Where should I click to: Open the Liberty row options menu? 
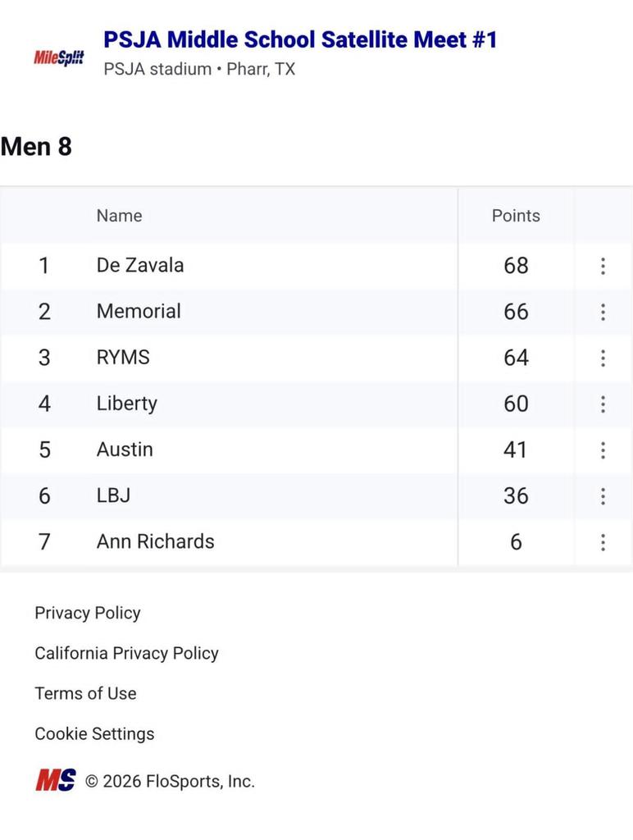pos(603,404)
